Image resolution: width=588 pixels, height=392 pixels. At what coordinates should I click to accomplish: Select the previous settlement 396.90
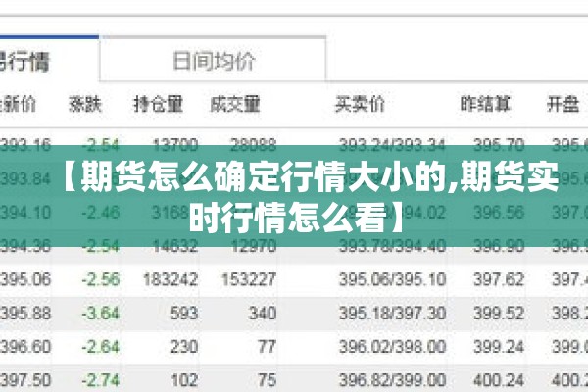[x=499, y=246]
